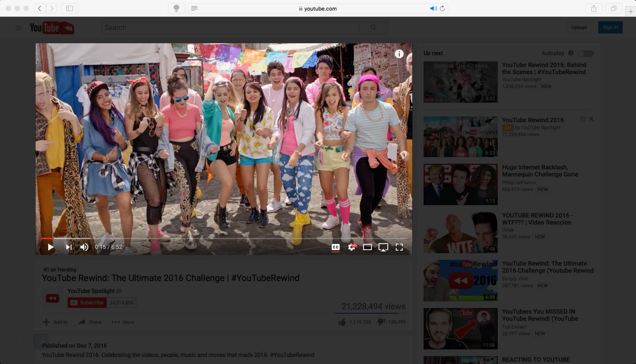Click the Sign in button
The width and height of the screenshot is (636, 364).
click(x=610, y=27)
